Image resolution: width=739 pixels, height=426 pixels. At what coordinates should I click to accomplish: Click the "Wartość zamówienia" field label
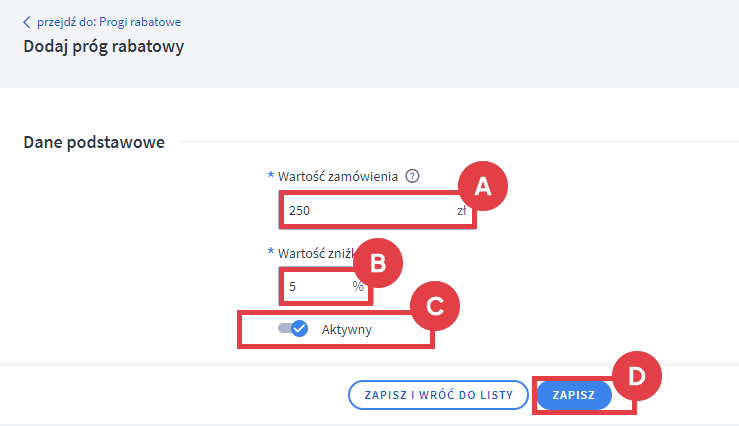(x=339, y=176)
